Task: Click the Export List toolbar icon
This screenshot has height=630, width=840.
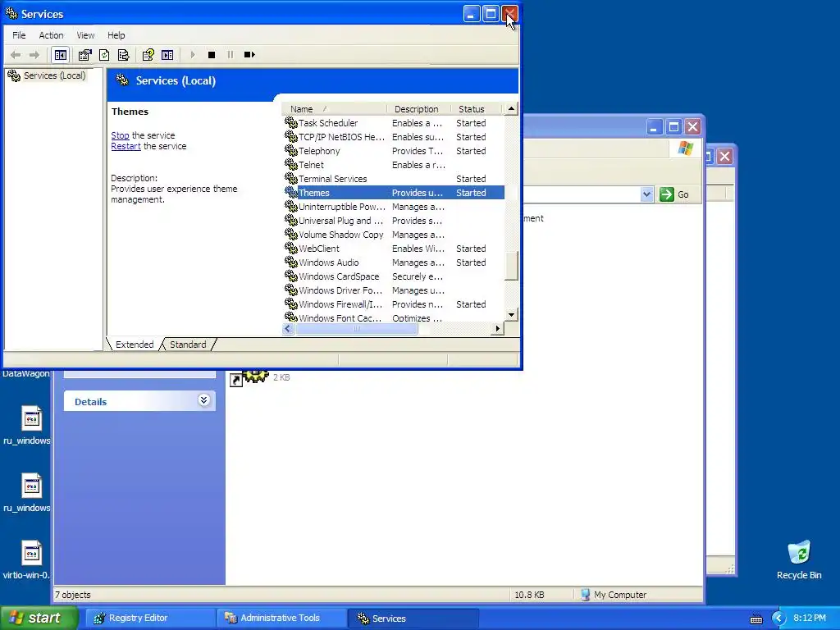Action: point(123,55)
